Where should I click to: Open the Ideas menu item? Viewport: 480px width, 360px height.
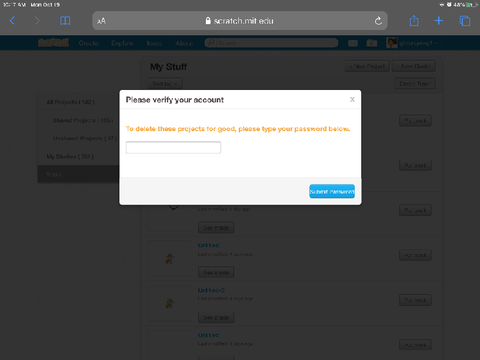(154, 43)
